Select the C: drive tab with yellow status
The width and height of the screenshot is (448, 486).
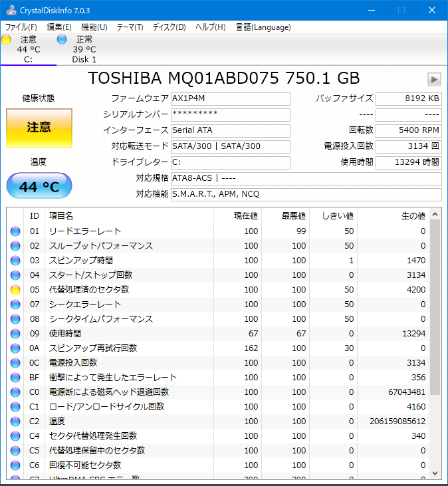[x=28, y=49]
